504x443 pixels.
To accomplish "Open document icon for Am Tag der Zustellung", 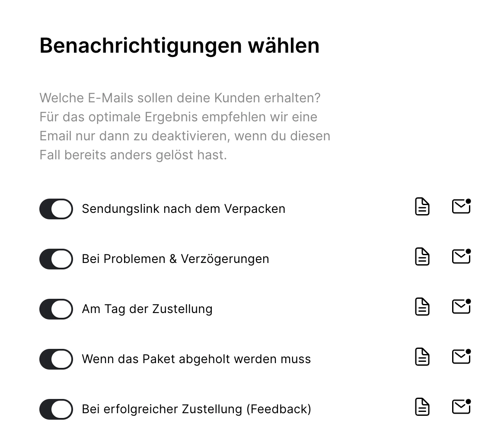I will [x=422, y=307].
